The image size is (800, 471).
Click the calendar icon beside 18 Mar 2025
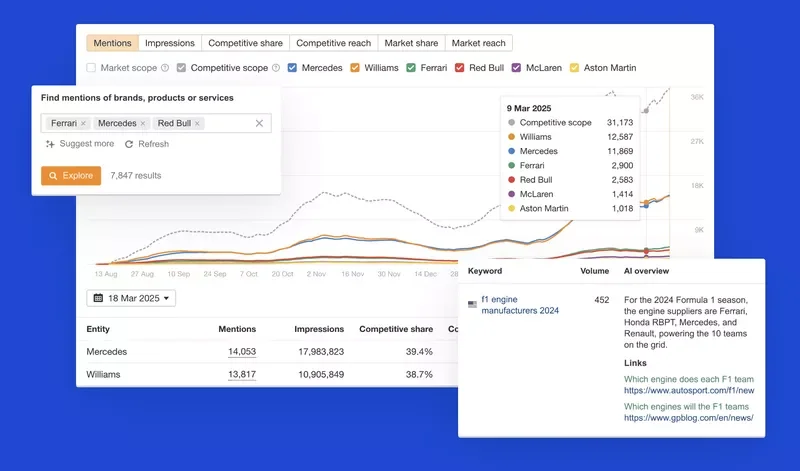pos(98,298)
